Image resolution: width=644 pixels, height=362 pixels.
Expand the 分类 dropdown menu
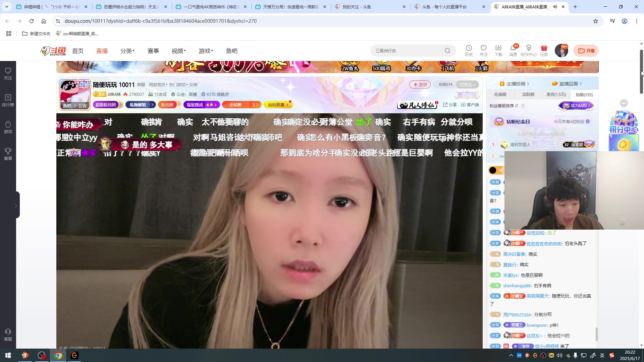(x=127, y=51)
